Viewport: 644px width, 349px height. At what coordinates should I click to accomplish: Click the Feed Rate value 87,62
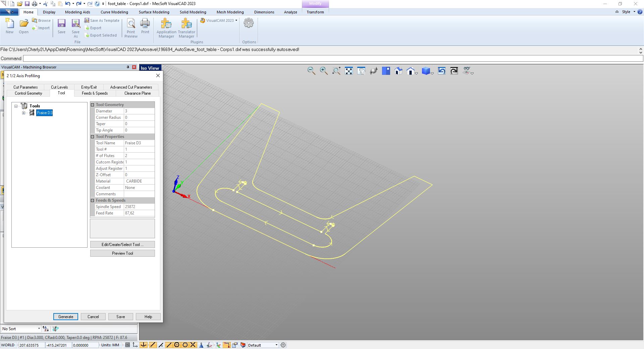(139, 213)
